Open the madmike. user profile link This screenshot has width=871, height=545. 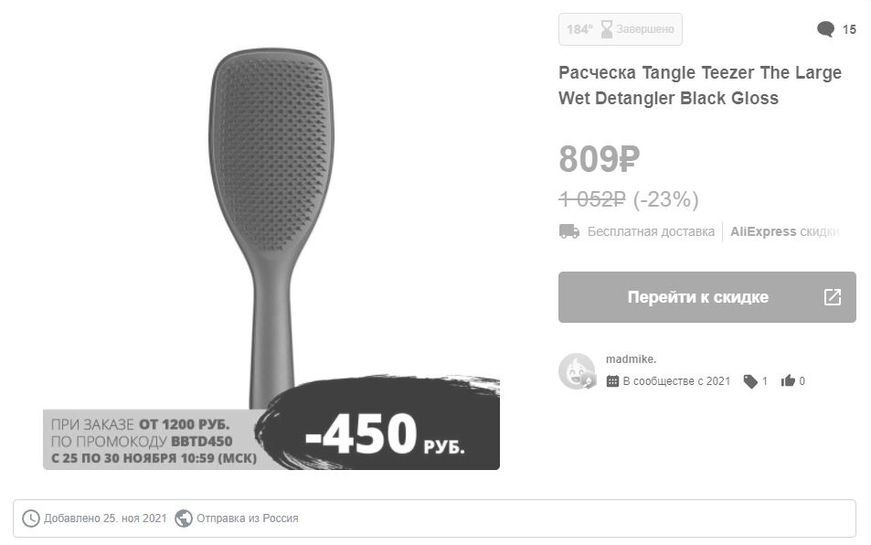click(x=631, y=359)
